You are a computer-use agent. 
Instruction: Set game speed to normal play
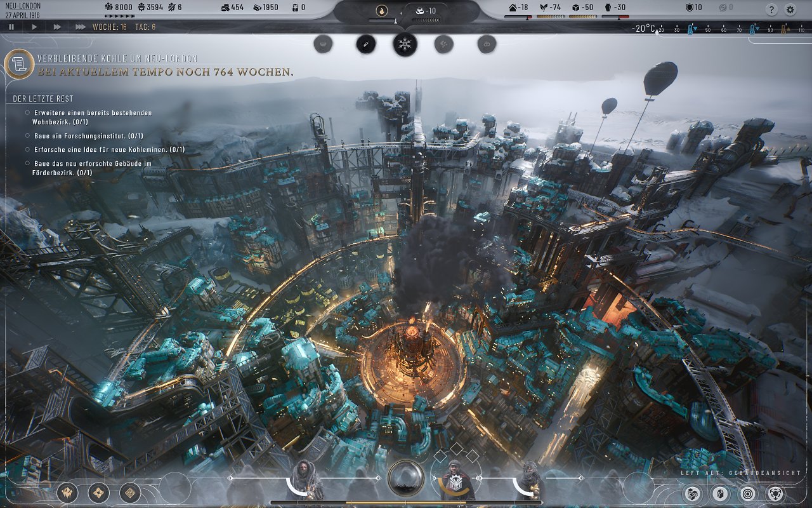click(x=34, y=27)
